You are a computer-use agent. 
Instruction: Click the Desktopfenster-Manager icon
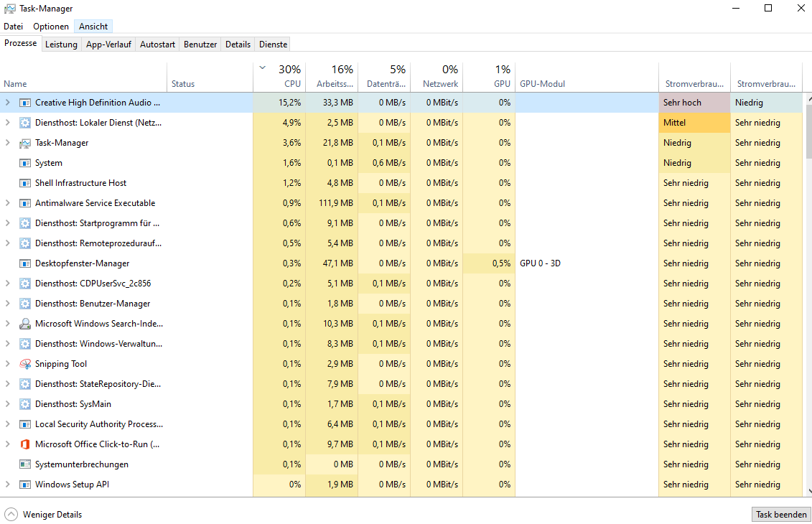click(25, 263)
